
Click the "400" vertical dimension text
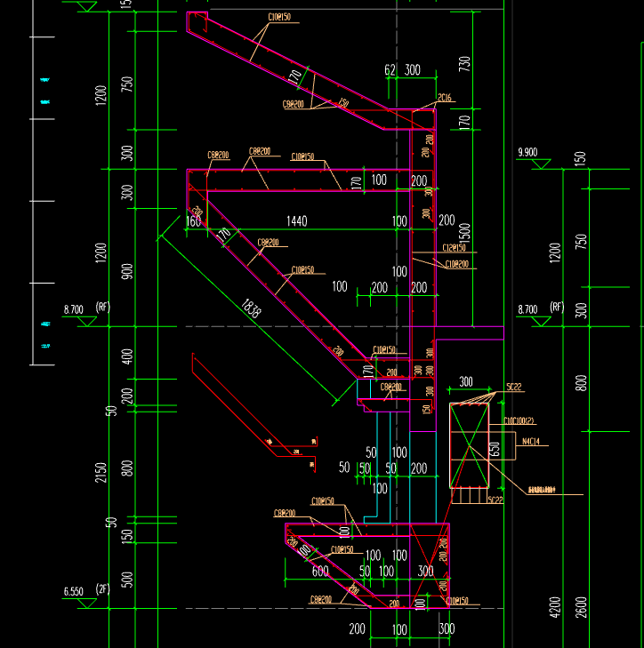pyautogui.click(x=127, y=356)
